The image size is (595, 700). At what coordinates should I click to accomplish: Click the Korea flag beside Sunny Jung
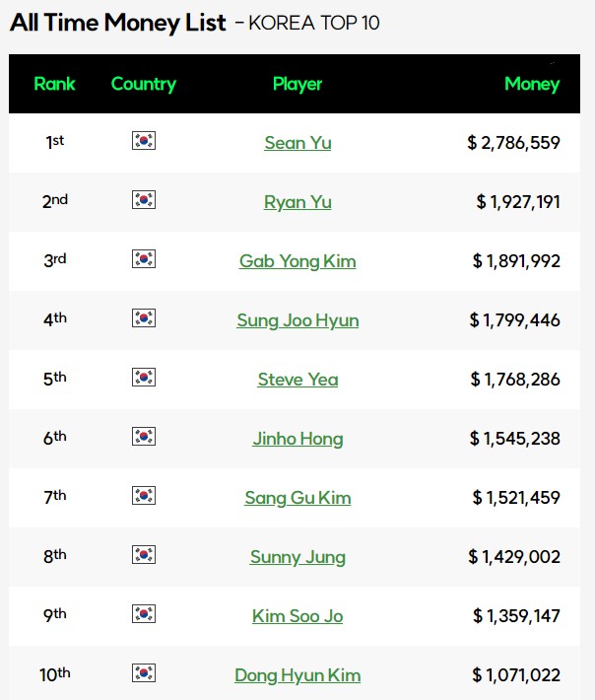coord(144,555)
